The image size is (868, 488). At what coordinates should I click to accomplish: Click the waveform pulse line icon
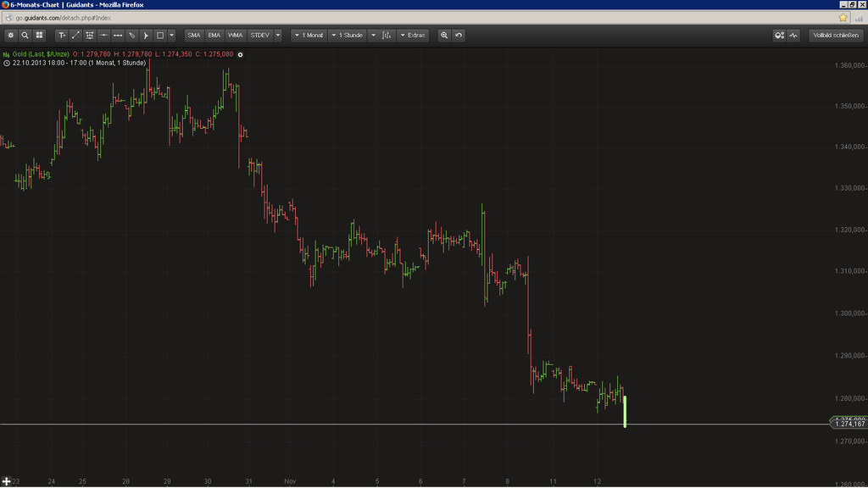point(793,36)
